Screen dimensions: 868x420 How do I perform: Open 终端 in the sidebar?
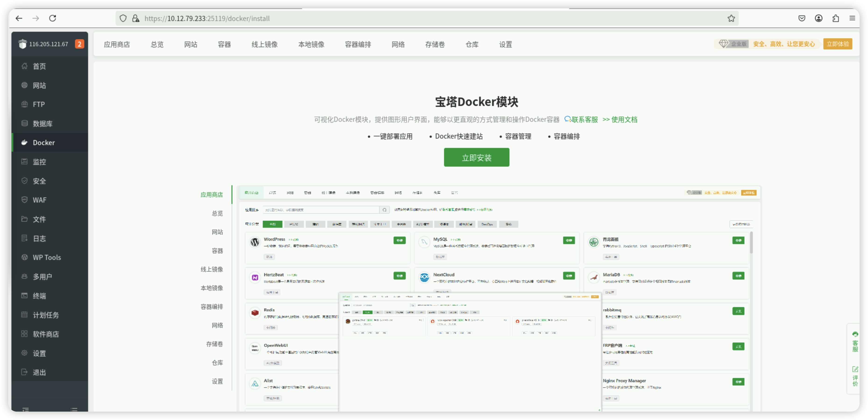(x=50, y=296)
